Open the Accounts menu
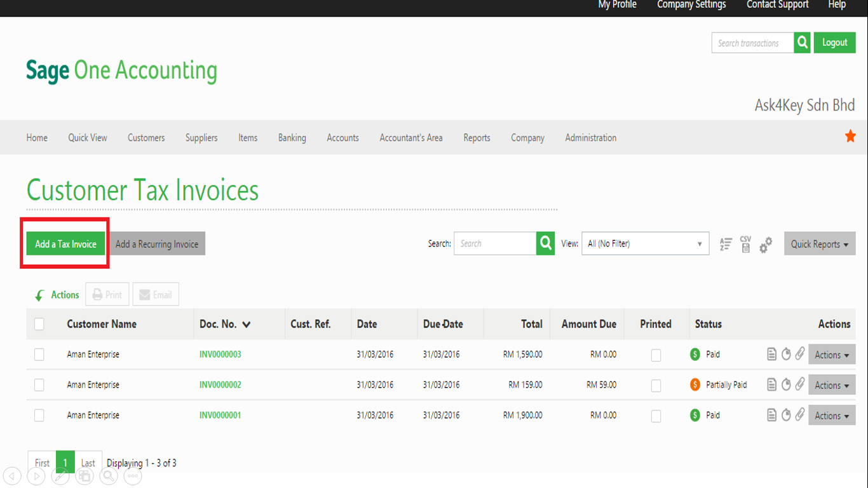868x488 pixels. tap(343, 137)
